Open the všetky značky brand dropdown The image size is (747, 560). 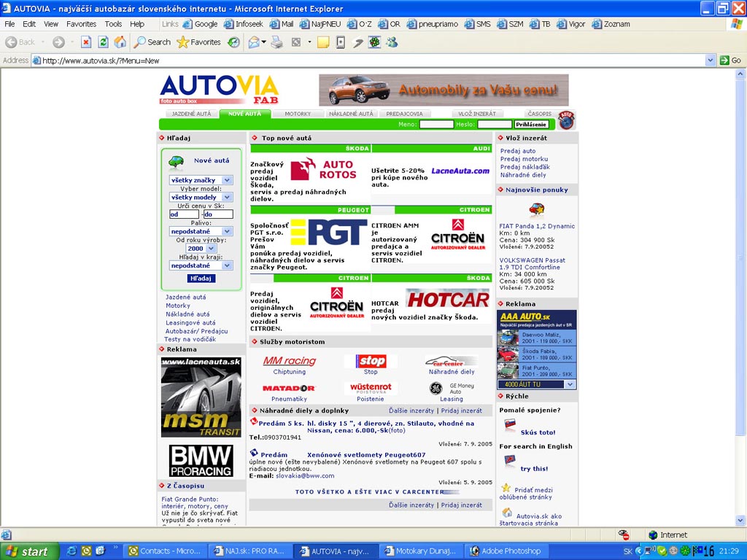click(201, 180)
